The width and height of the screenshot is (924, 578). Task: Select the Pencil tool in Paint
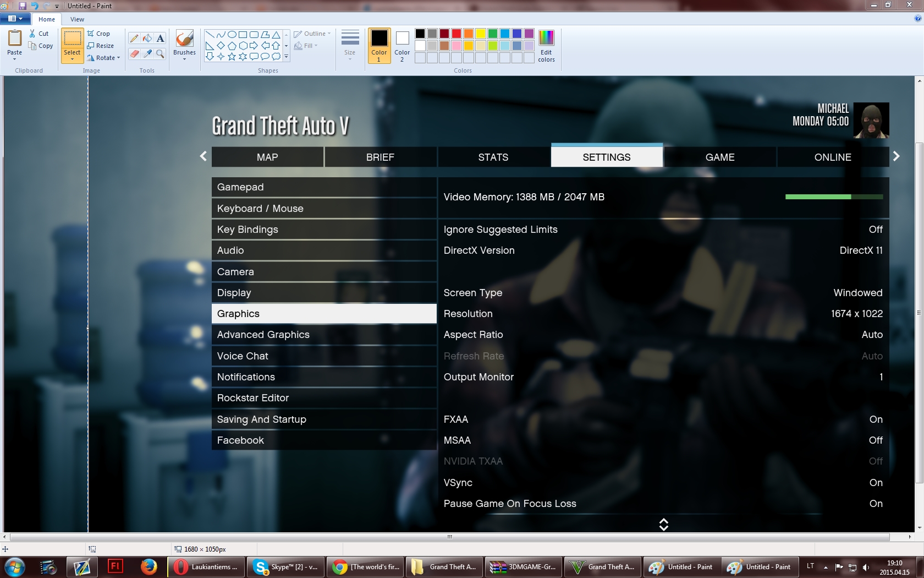tap(134, 39)
